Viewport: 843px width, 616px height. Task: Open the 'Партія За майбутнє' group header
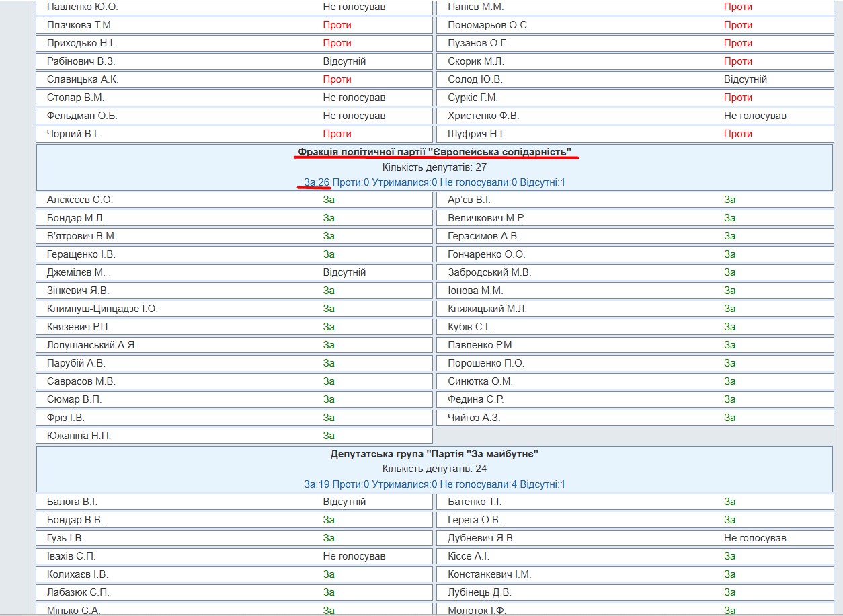tap(435, 454)
